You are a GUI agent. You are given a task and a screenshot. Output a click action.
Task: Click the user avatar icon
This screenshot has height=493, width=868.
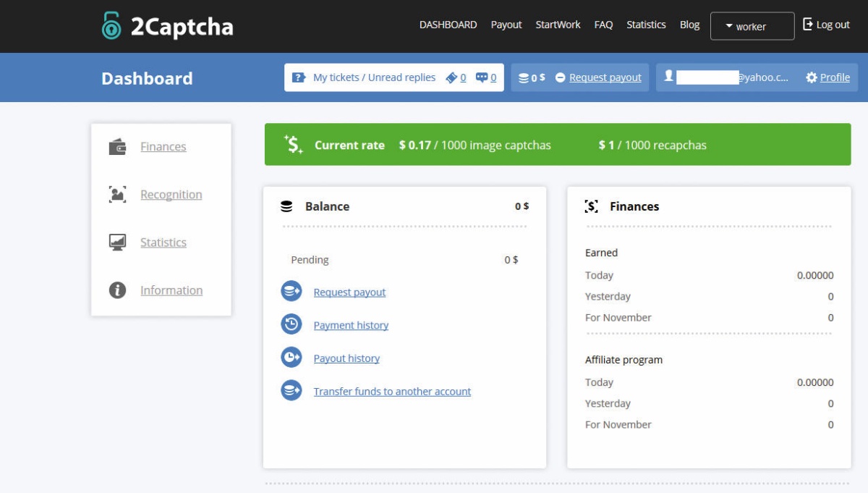click(x=669, y=75)
